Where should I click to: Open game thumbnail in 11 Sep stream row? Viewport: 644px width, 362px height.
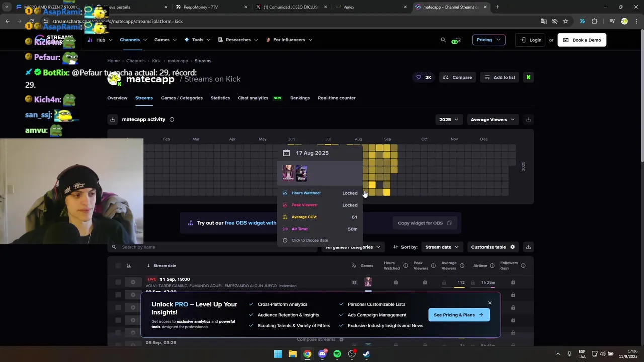point(368,282)
